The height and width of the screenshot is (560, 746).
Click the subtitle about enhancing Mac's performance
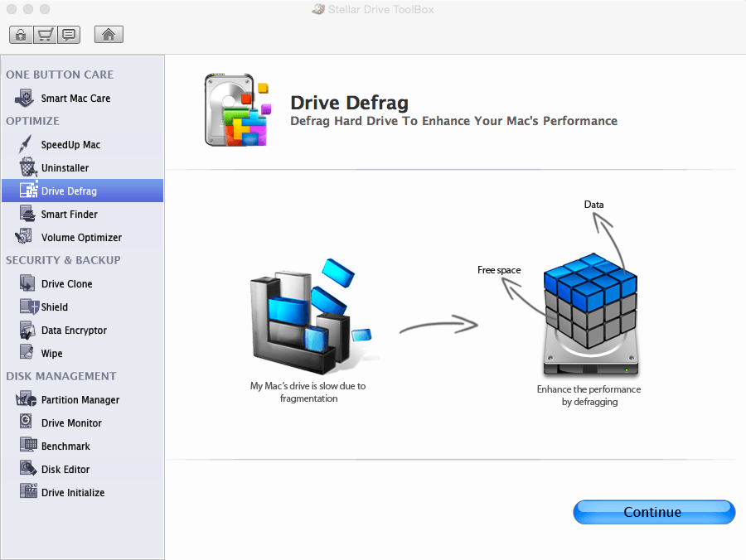click(x=453, y=121)
